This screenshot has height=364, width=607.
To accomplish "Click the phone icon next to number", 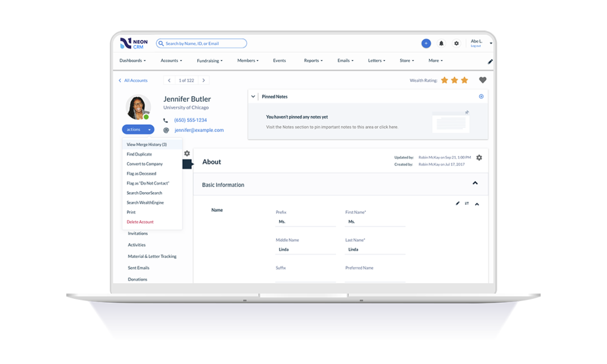I will pos(166,120).
